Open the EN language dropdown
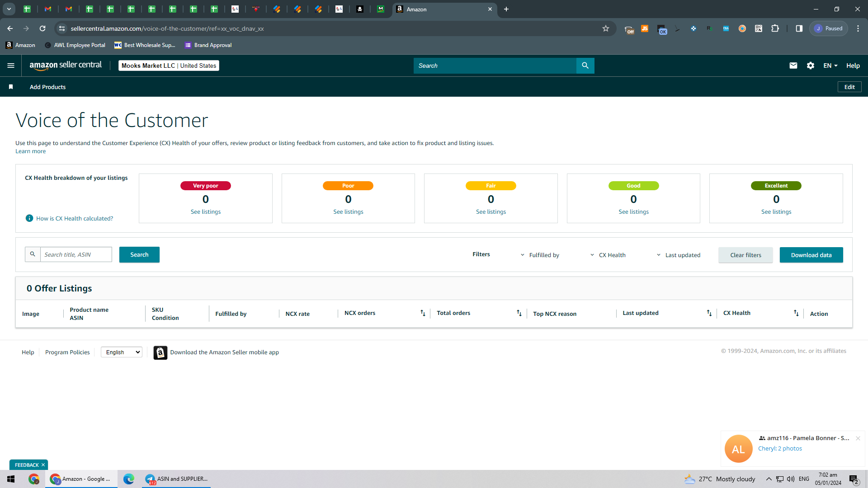Viewport: 868px width, 488px height. (x=830, y=66)
